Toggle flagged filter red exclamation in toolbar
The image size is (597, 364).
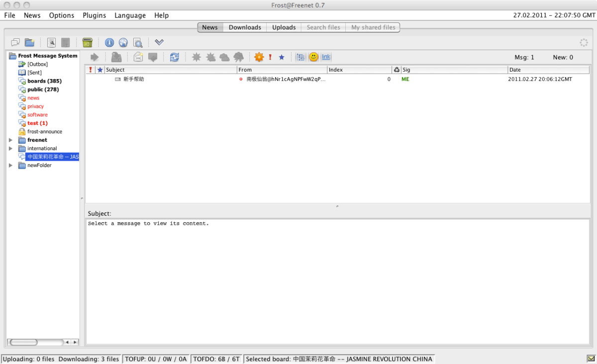270,57
